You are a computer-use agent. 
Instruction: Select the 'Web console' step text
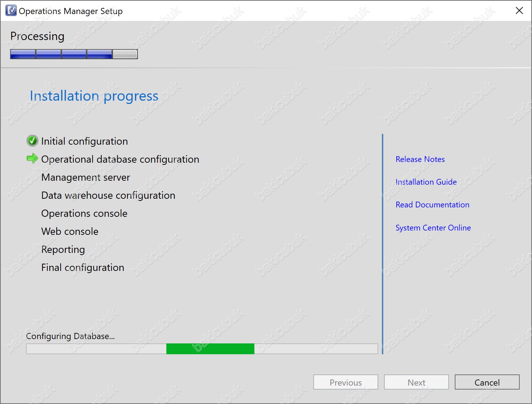[70, 231]
